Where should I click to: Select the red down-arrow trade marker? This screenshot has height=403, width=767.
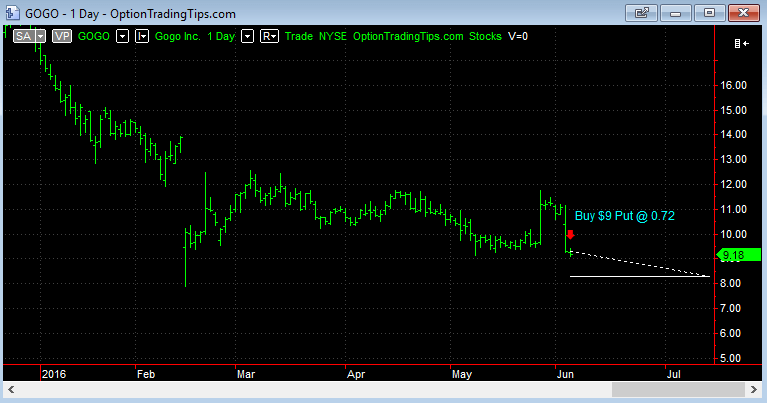point(570,235)
